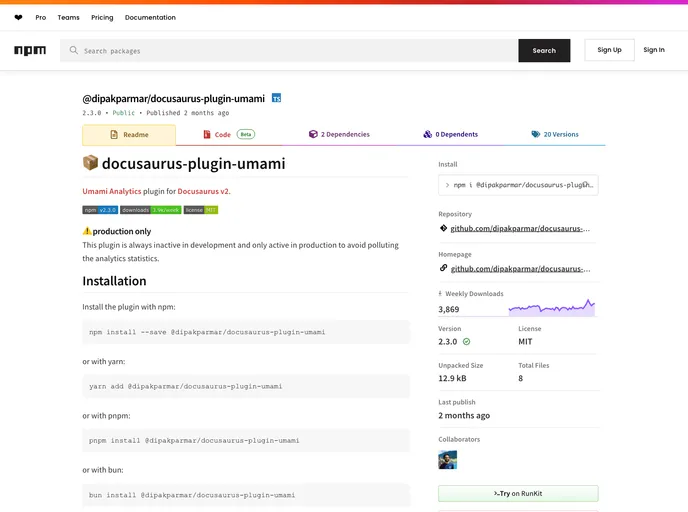Switch to the Readme tab
Image resolution: width=688 pixels, height=512 pixels.
point(129,135)
